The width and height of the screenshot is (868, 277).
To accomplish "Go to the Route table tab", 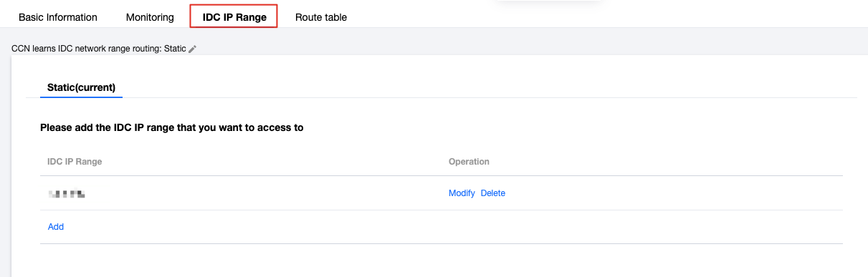I will [x=321, y=17].
